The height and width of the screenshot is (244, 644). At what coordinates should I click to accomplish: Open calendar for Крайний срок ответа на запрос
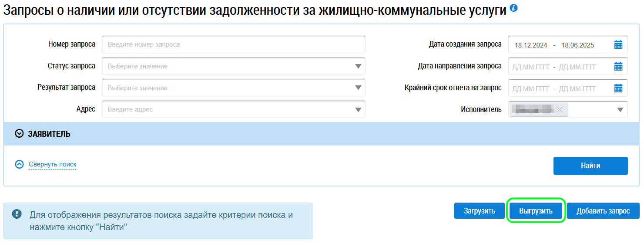[x=618, y=88]
